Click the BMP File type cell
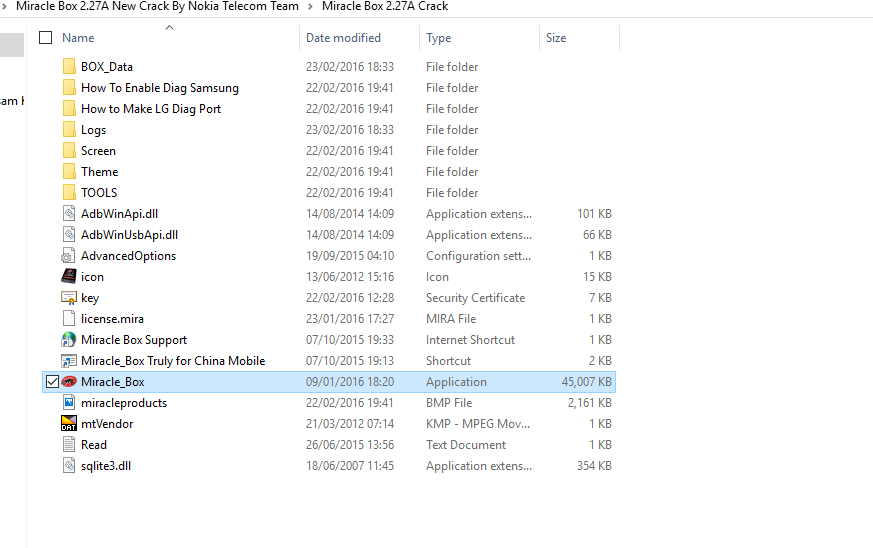This screenshot has height=548, width=873. [449, 403]
